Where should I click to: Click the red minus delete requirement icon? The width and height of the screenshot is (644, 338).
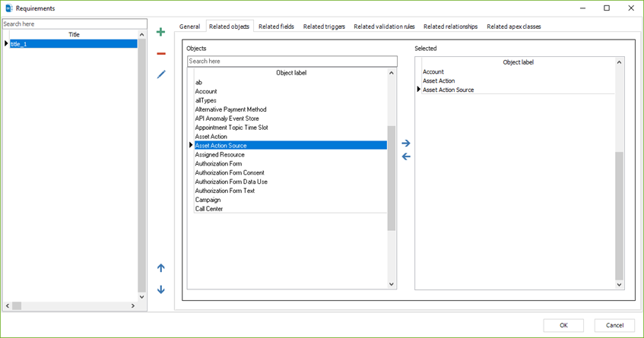[x=160, y=53]
